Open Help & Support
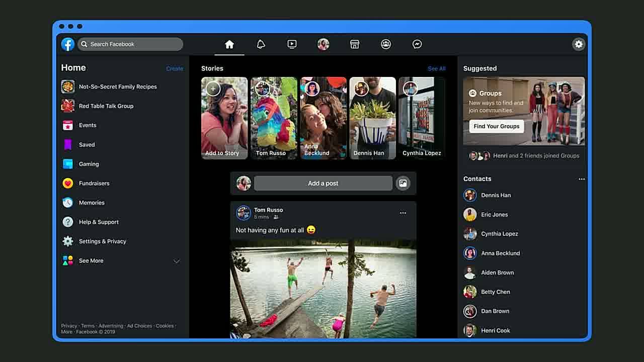 (x=98, y=222)
